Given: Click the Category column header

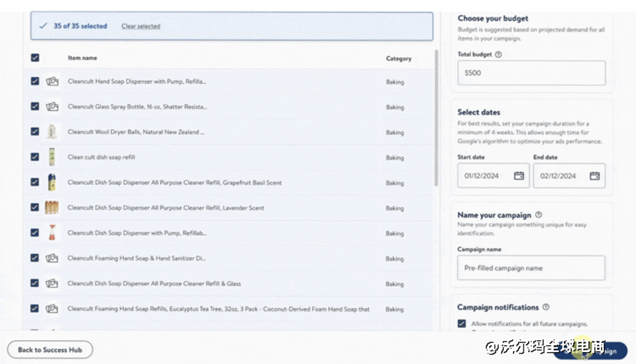Looking at the screenshot, I should point(398,58).
